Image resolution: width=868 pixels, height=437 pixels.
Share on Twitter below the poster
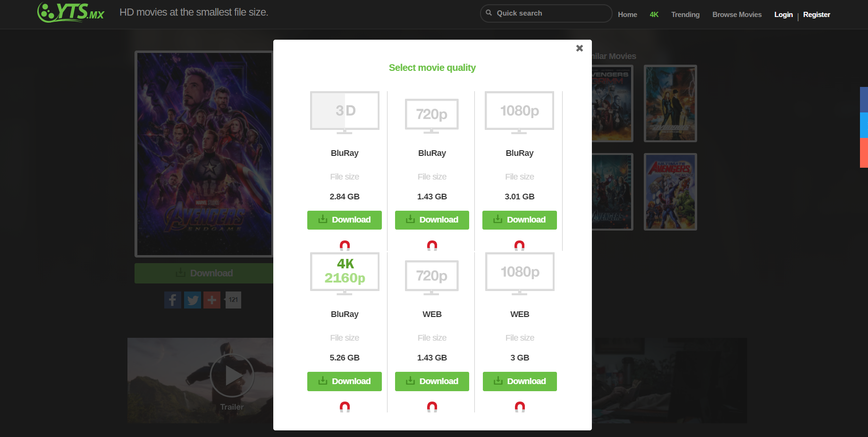[192, 300]
